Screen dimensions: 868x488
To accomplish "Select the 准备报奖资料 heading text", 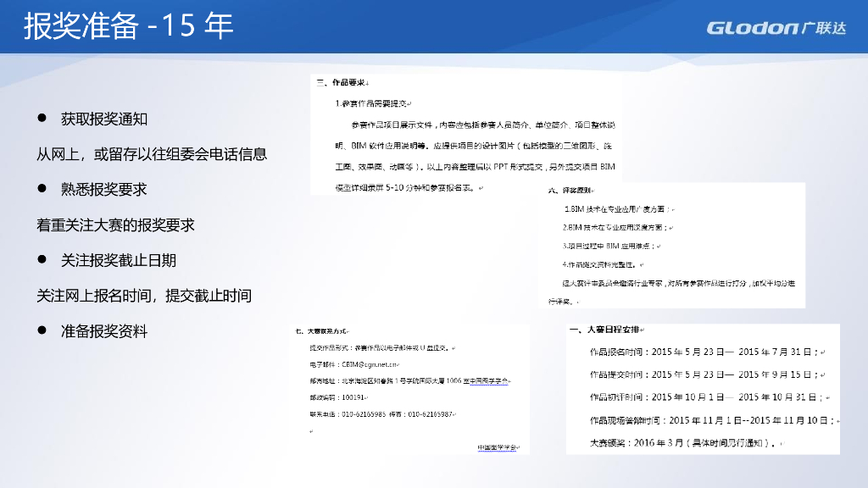I will pos(104,331).
